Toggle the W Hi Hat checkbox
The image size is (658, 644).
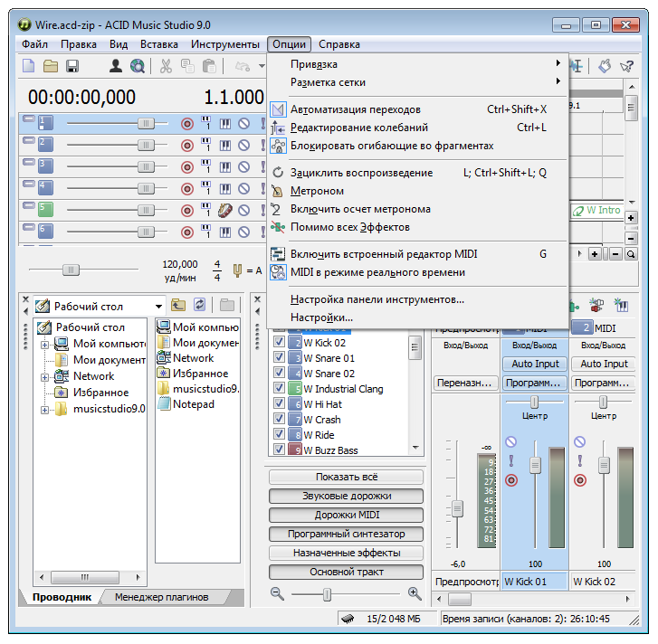pos(279,403)
